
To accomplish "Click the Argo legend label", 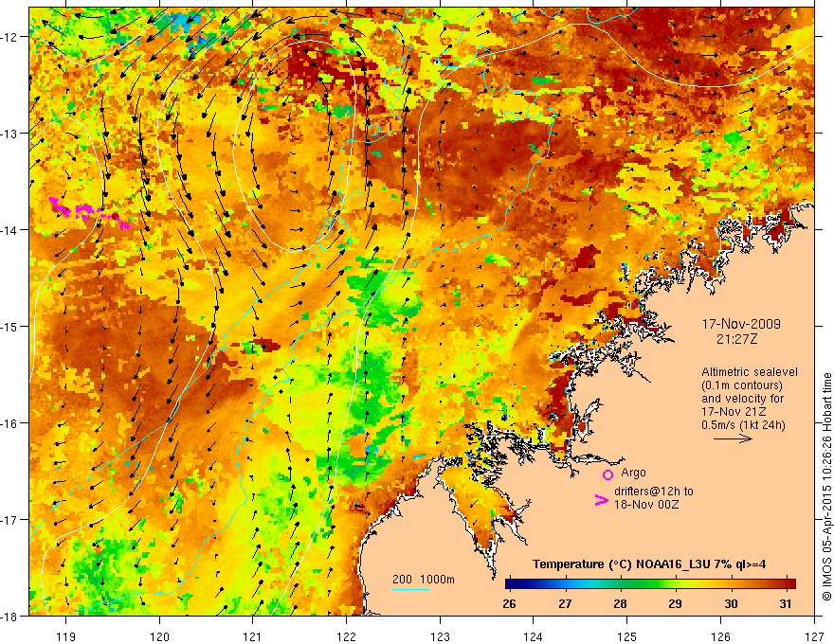I will 633,473.
